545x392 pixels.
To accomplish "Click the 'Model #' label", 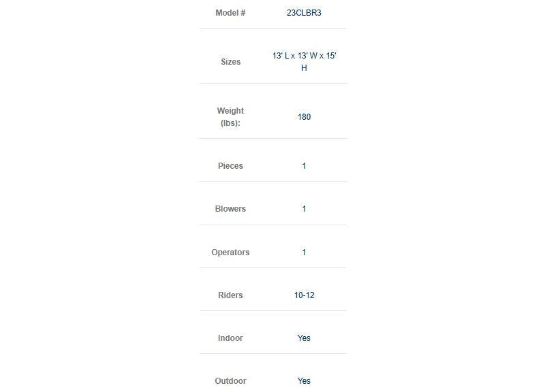I will 230,13.
